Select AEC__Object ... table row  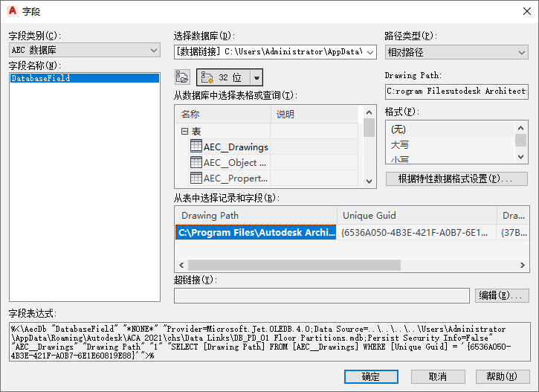(266, 162)
